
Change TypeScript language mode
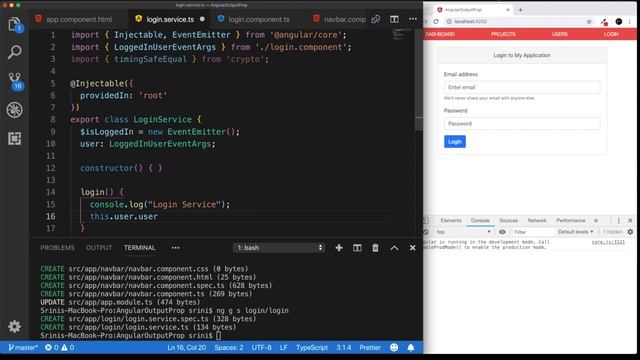click(x=312, y=347)
